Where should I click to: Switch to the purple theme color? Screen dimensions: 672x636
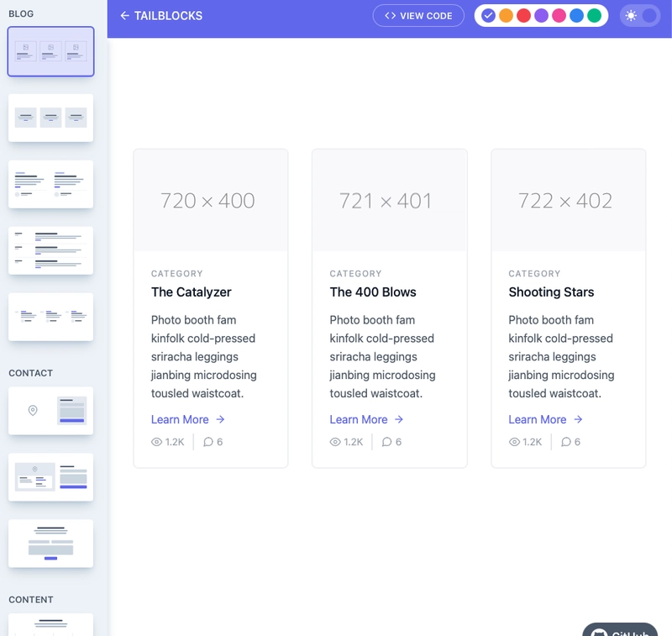pyautogui.click(x=541, y=16)
